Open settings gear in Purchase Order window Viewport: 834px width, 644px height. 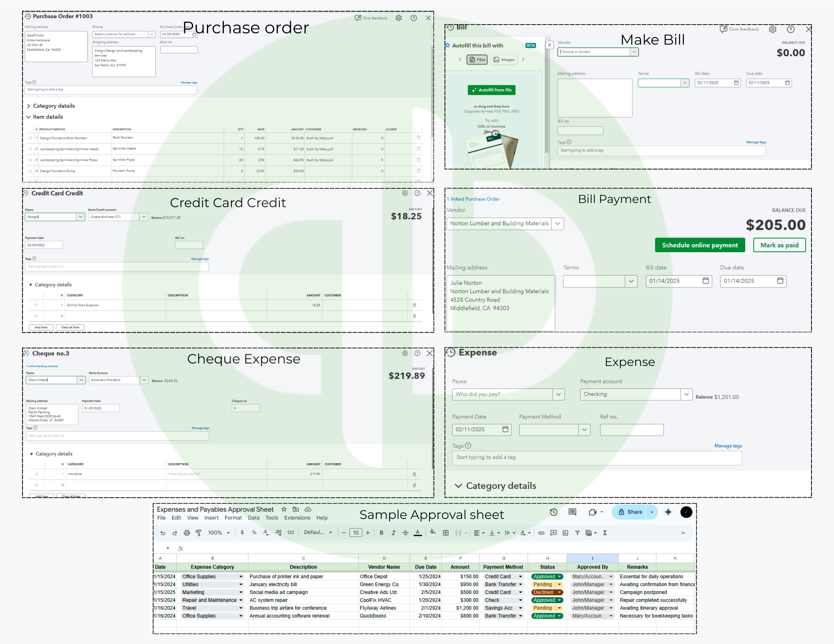[399, 18]
